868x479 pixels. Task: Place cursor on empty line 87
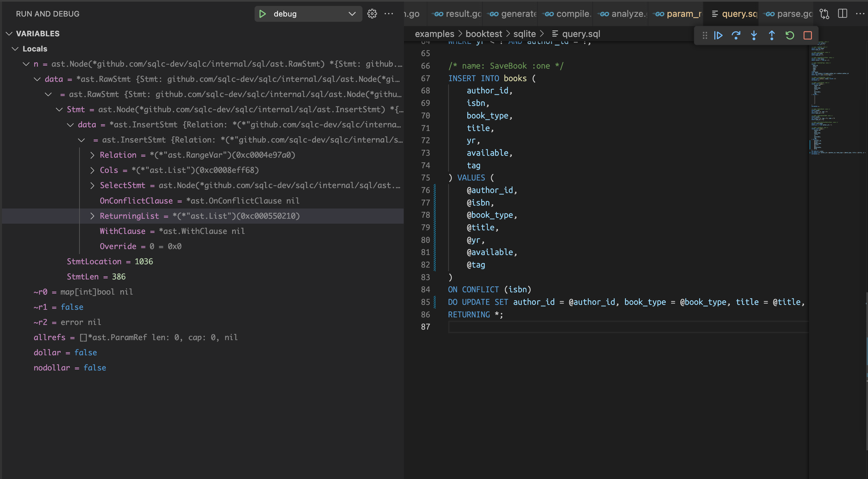click(x=628, y=327)
